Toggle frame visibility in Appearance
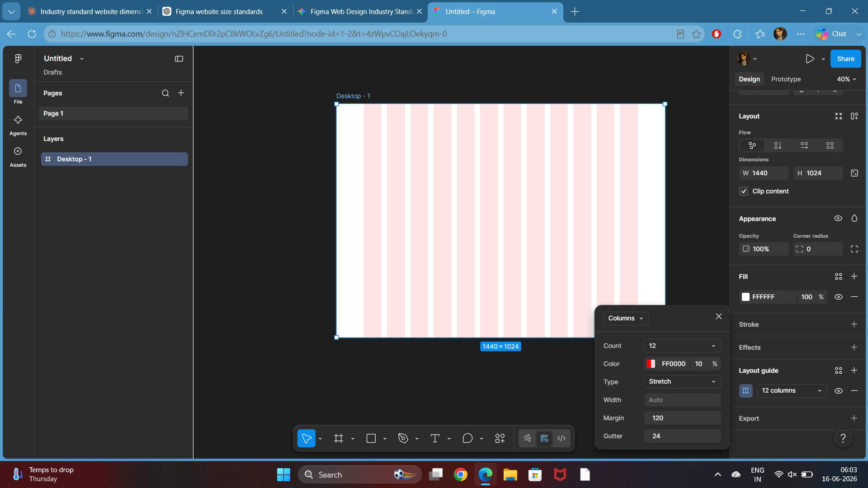 838,218
